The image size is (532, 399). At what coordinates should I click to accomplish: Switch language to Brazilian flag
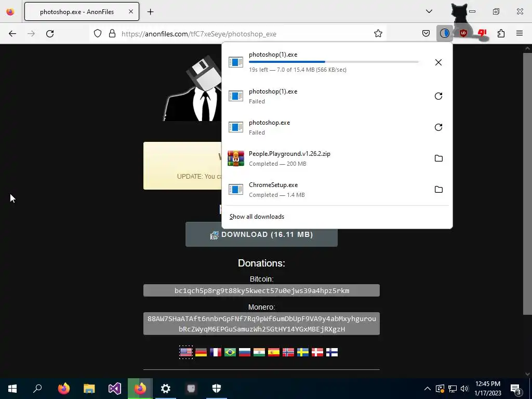230,353
